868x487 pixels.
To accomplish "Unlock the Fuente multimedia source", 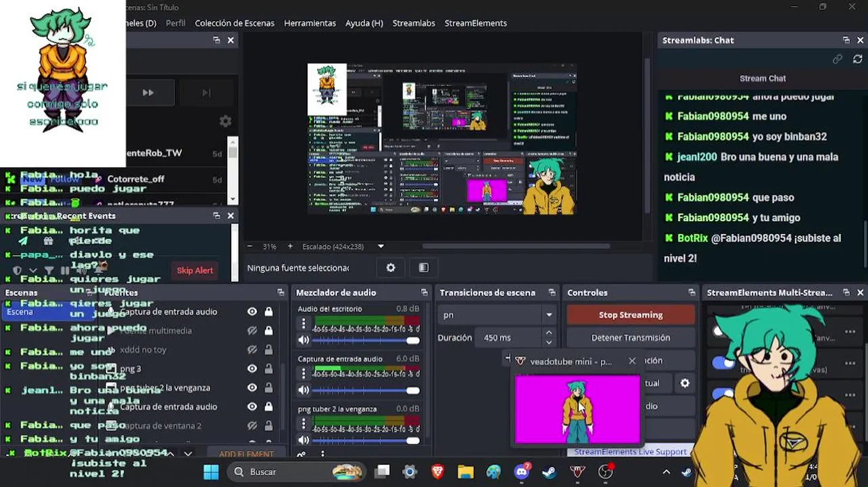I will [x=268, y=331].
